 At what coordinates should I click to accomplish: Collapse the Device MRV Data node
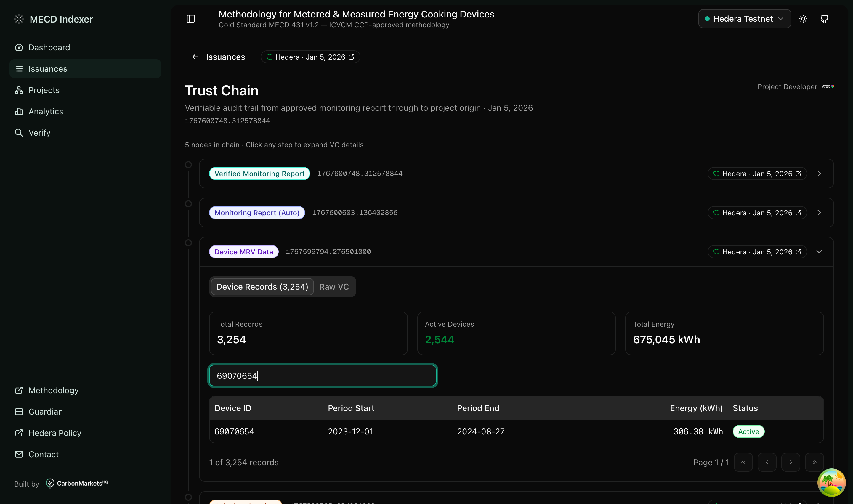(x=819, y=252)
